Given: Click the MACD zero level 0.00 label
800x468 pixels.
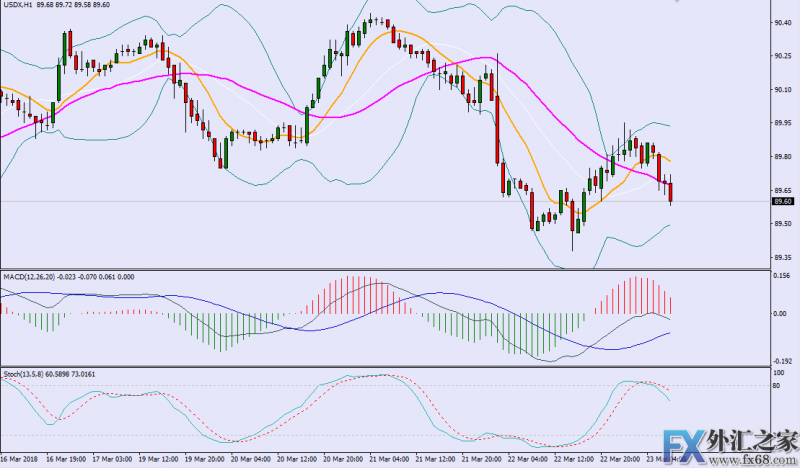Looking at the screenshot, I should [781, 313].
